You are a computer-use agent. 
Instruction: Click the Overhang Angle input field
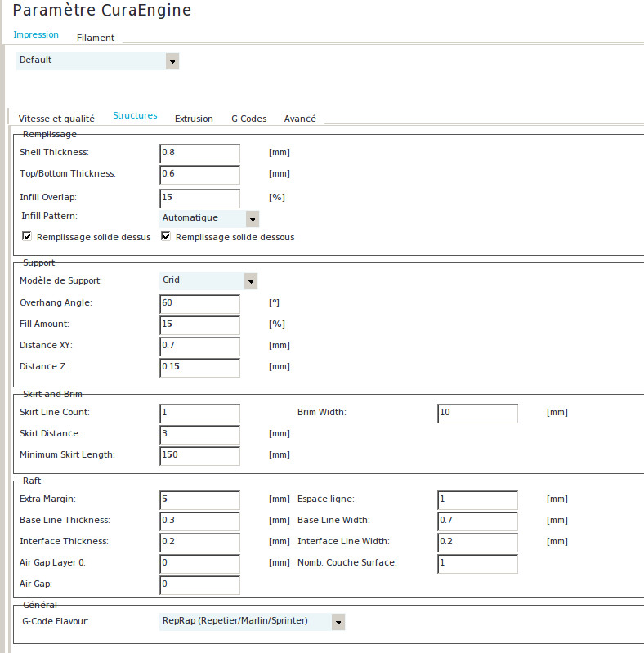(x=200, y=303)
